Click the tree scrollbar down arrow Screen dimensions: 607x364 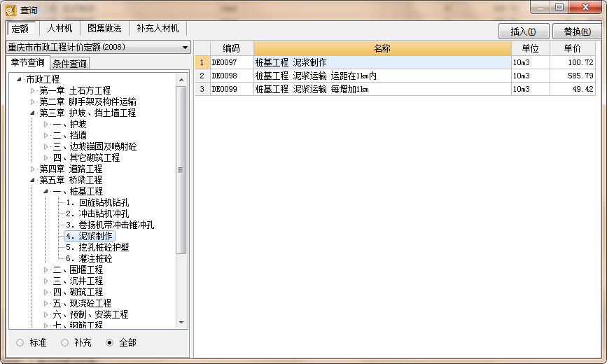pos(181,323)
